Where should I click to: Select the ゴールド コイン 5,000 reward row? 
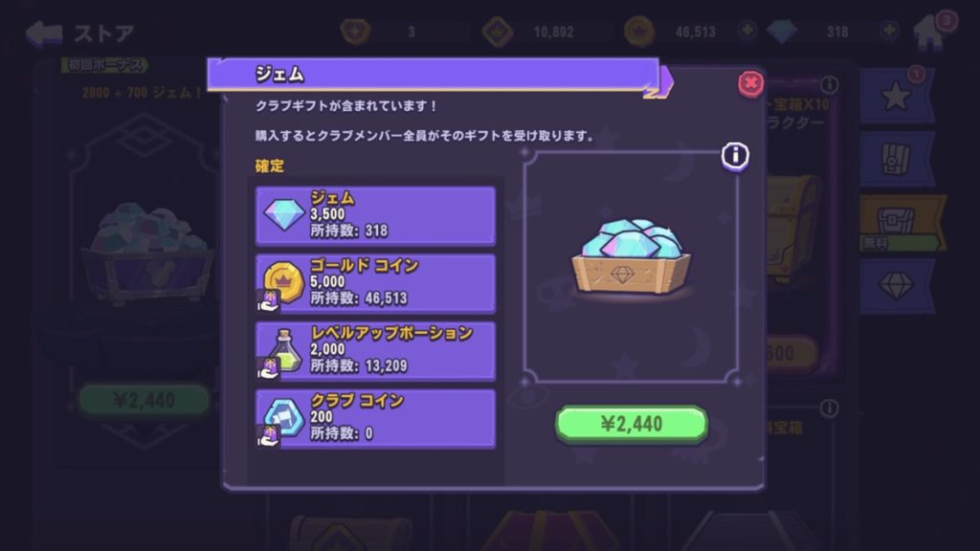[375, 283]
